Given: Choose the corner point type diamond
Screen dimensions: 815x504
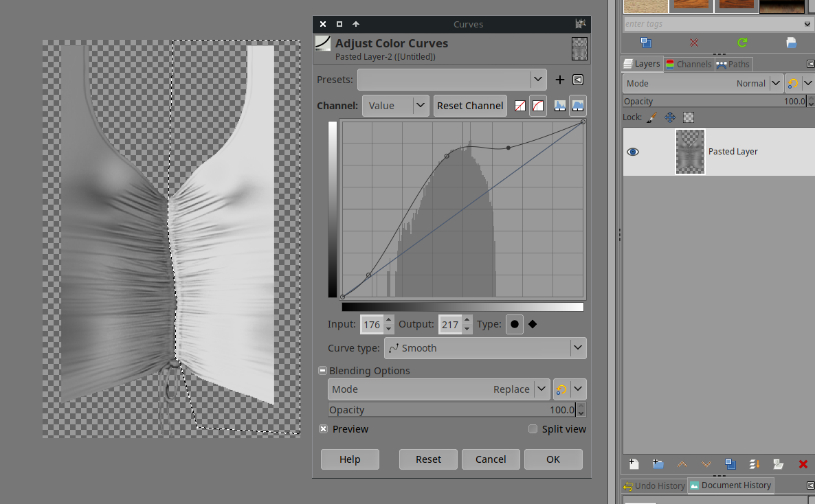Looking at the screenshot, I should point(533,324).
